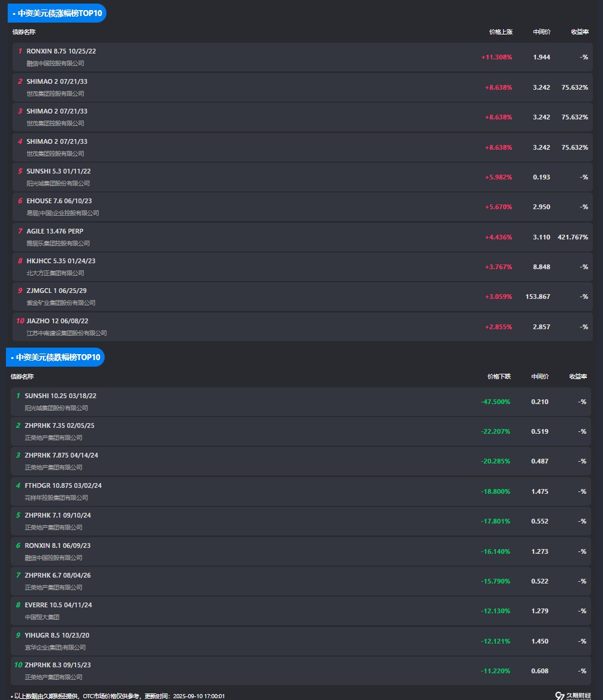Click the 价格上涨 column header
Viewport: 603px width, 700px height.
tap(500, 32)
